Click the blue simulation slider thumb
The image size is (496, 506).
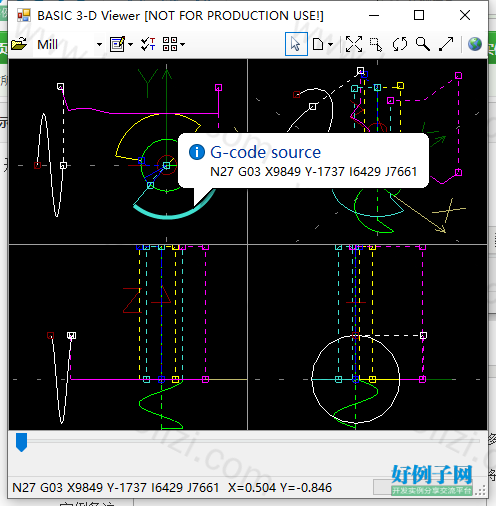pyautogui.click(x=21, y=442)
